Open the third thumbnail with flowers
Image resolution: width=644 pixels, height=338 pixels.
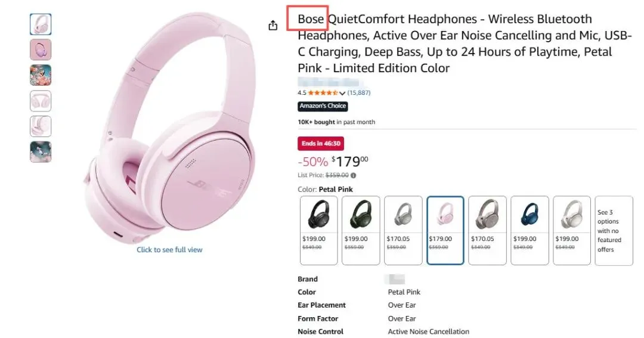[41, 75]
